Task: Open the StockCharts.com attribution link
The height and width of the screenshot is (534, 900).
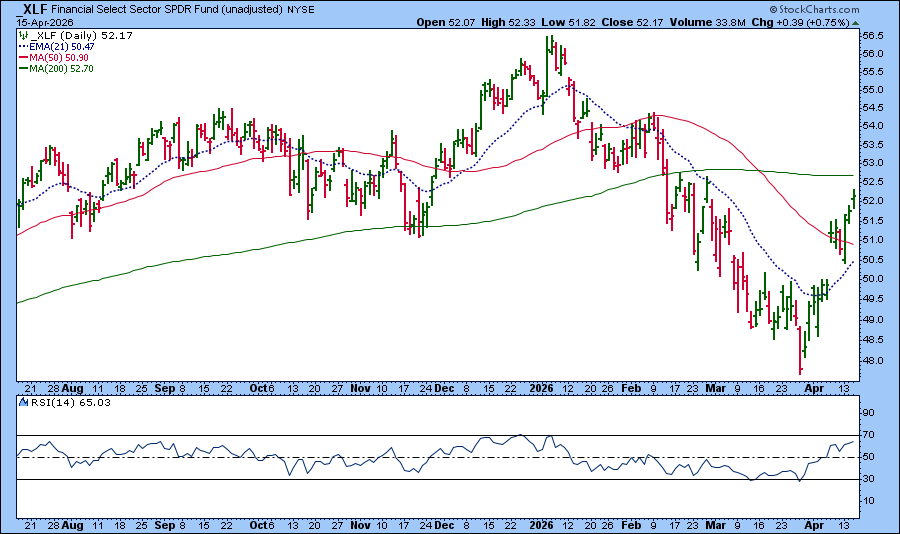Action: [814, 9]
